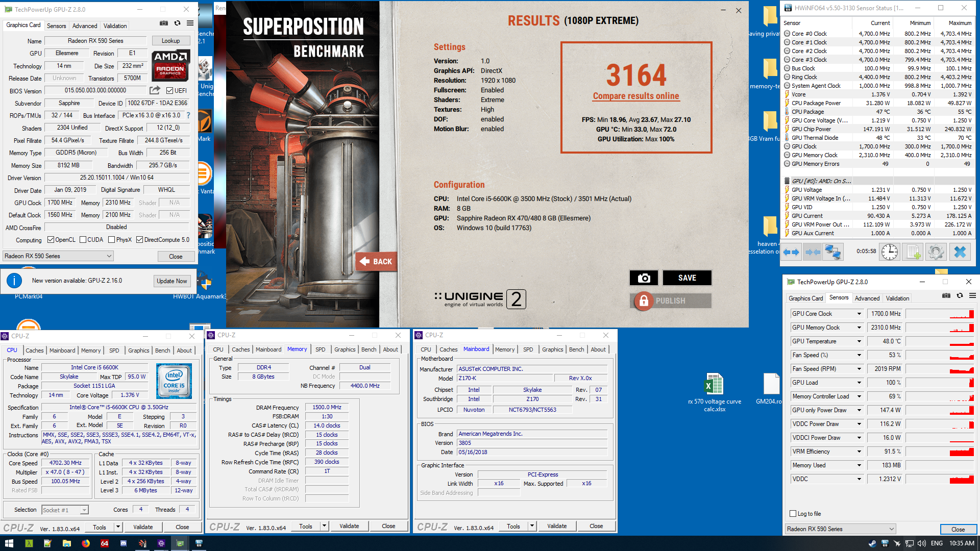Open GPU Temperature sensor dropdown

point(859,341)
